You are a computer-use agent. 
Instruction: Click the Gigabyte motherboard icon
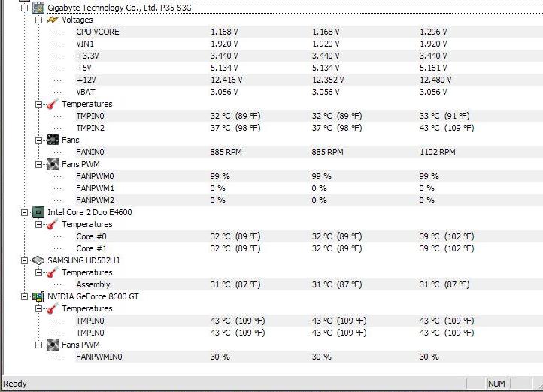(38, 8)
